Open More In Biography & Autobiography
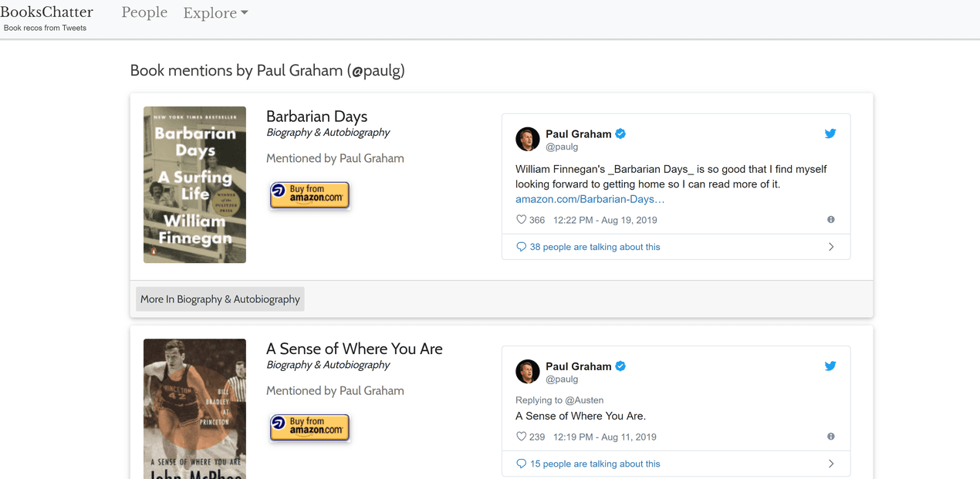This screenshot has height=479, width=980. pos(220,299)
